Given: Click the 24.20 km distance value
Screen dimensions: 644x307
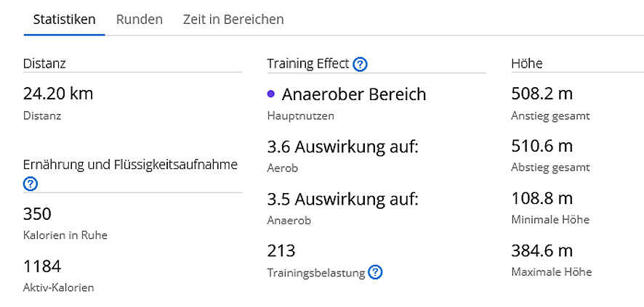Looking at the screenshot, I should coord(58,94).
